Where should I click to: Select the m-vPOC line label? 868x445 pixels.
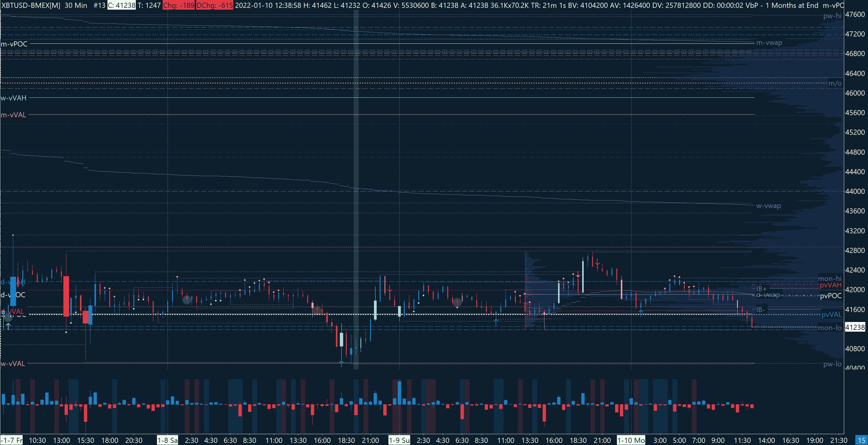click(14, 44)
